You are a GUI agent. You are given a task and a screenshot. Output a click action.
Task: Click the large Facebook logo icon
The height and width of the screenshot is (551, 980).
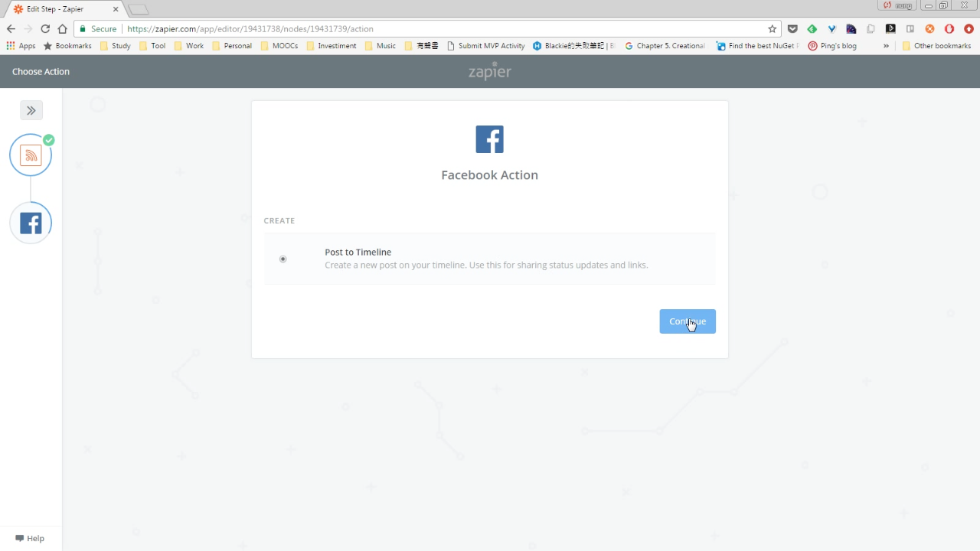[x=490, y=139]
